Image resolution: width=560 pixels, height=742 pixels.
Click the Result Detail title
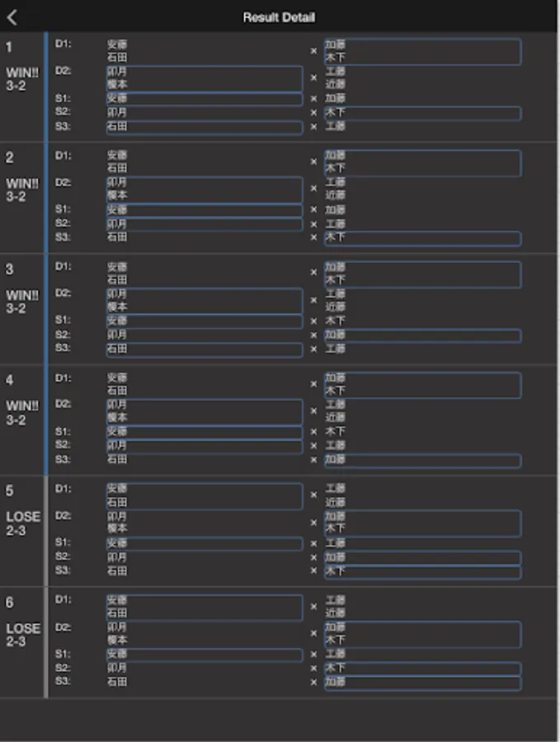[x=279, y=17]
